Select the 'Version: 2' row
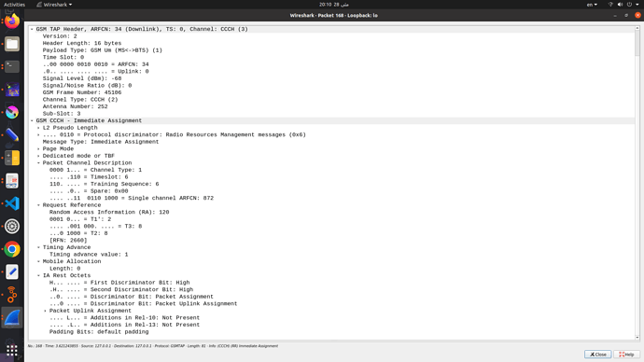 click(331, 36)
